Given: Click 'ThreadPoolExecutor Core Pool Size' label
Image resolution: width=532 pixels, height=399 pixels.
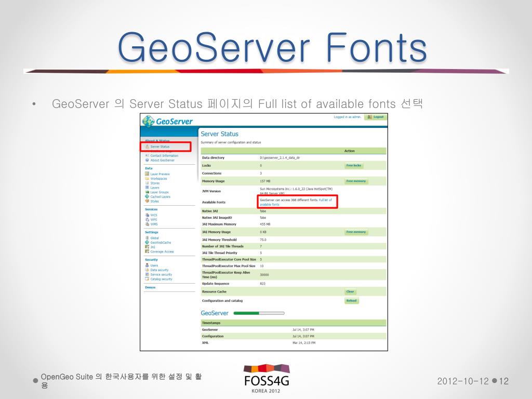Looking at the screenshot, I should click(229, 259).
